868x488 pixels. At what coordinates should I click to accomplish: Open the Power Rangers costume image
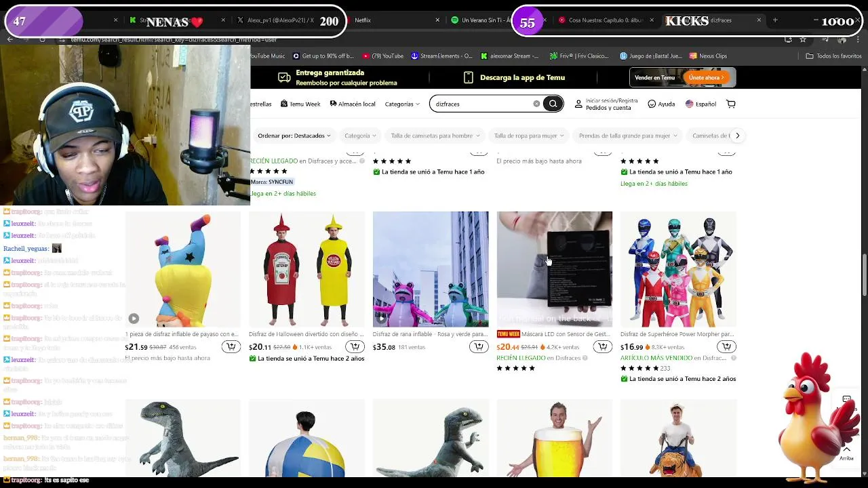point(678,269)
